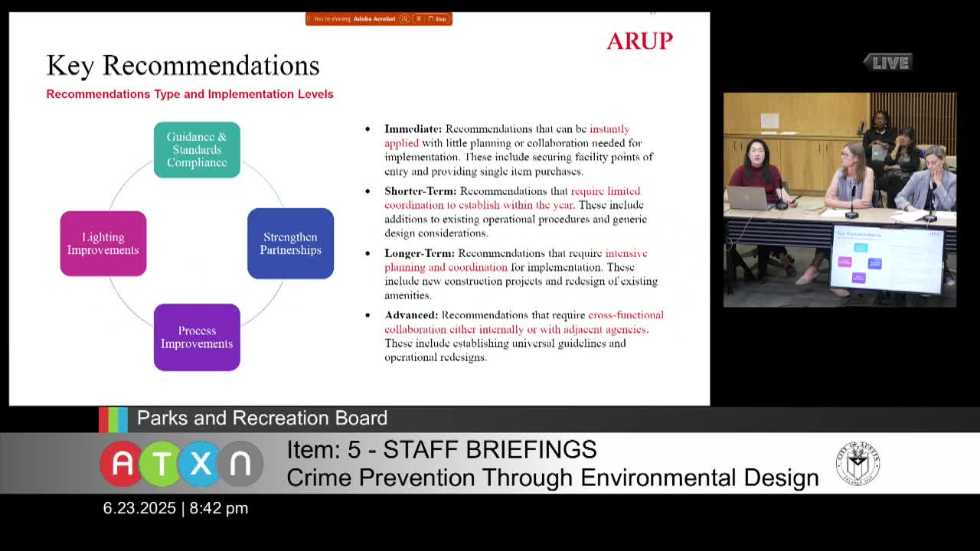Select the 'Guidance & Standards Compliance' box
This screenshot has height=551, width=980.
[x=197, y=150]
